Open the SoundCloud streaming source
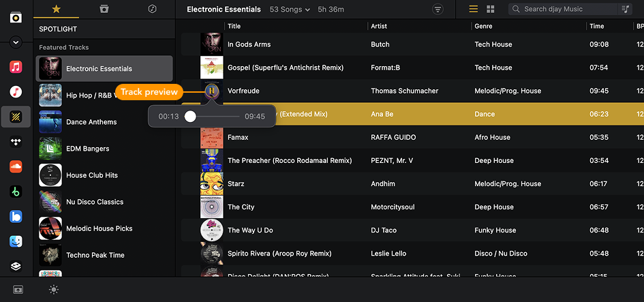Screen dimensions: 644x302 (x=16, y=166)
